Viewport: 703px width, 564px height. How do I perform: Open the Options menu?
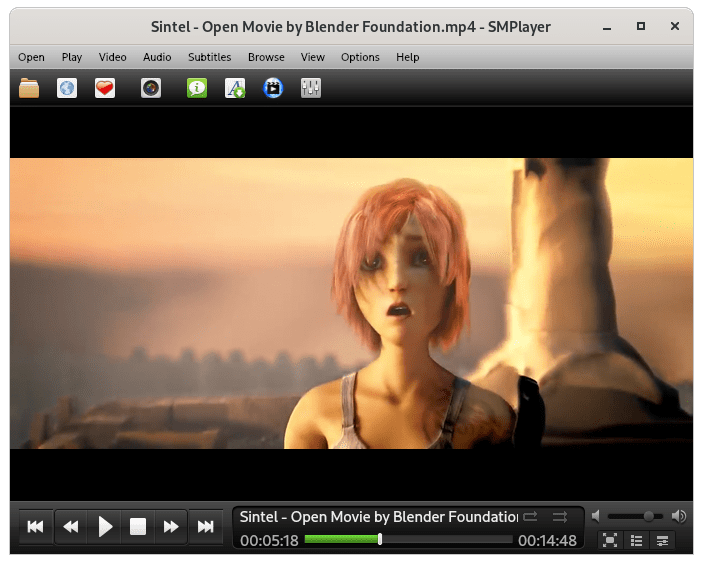[360, 57]
